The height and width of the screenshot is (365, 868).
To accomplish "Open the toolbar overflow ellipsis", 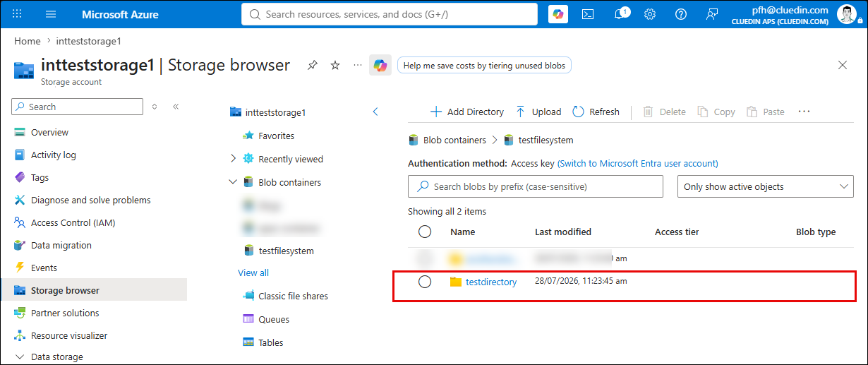I will tap(804, 112).
